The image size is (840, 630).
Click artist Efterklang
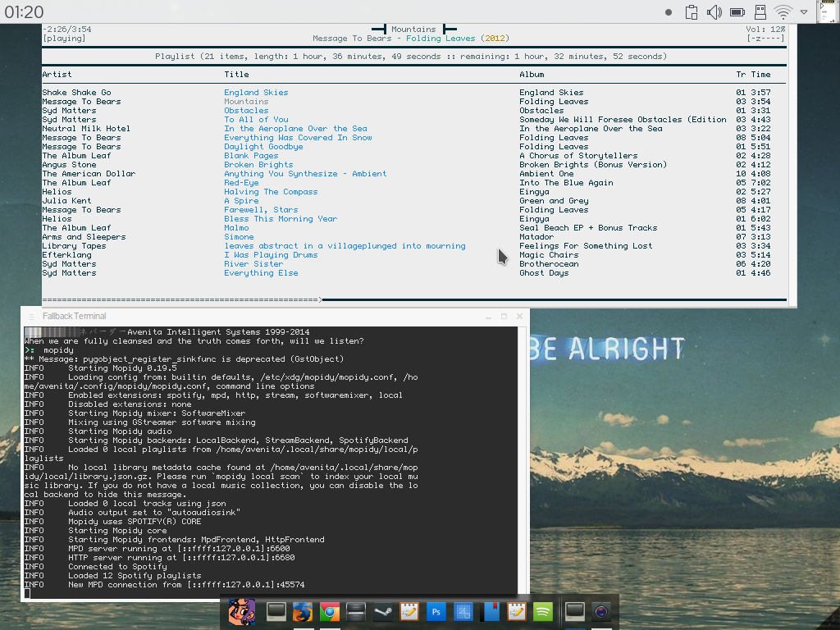[67, 255]
